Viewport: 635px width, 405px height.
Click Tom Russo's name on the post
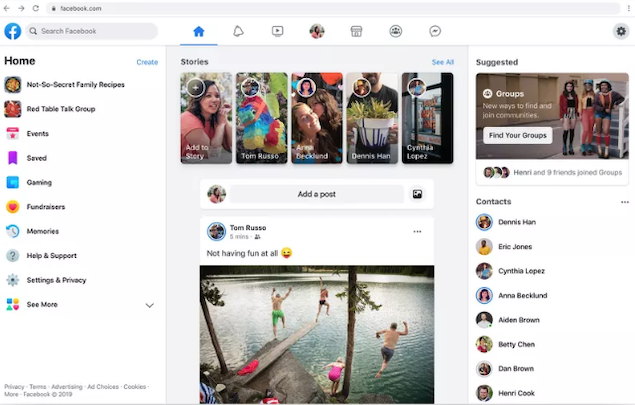point(248,228)
